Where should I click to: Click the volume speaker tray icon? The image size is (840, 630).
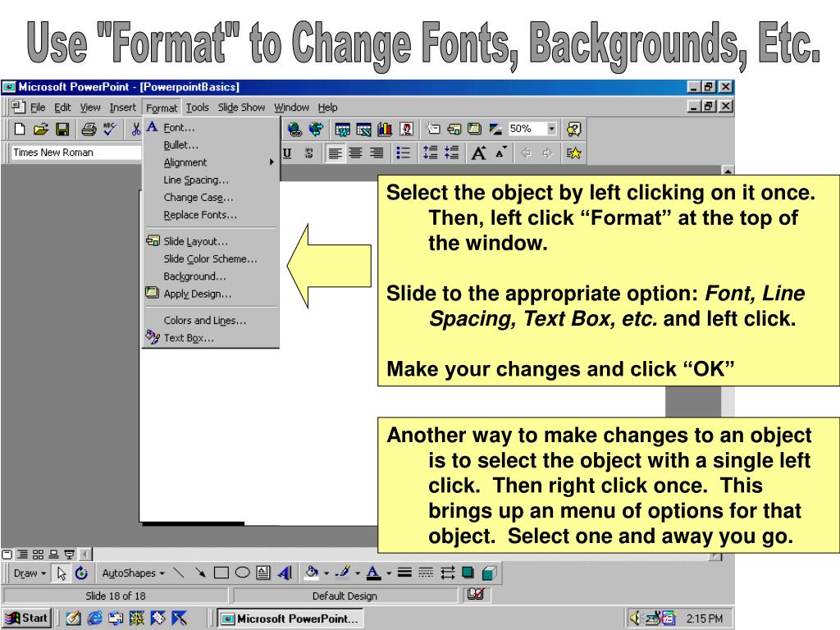pos(636,619)
